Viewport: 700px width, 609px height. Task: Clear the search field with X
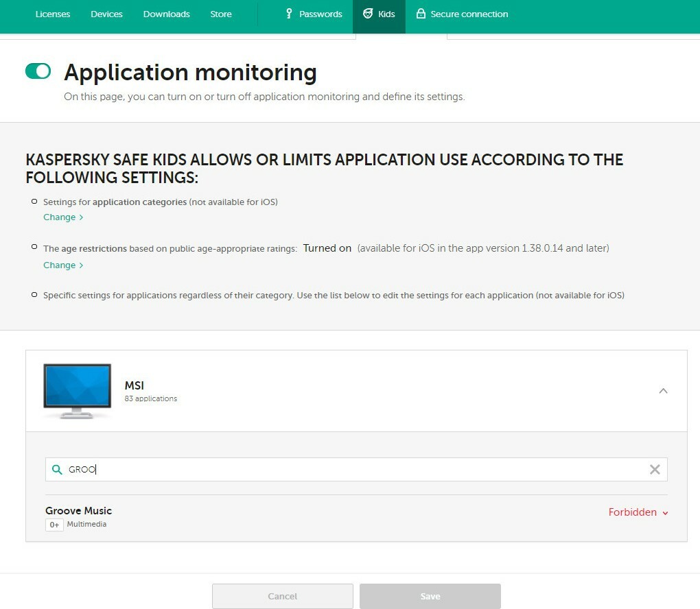(655, 469)
